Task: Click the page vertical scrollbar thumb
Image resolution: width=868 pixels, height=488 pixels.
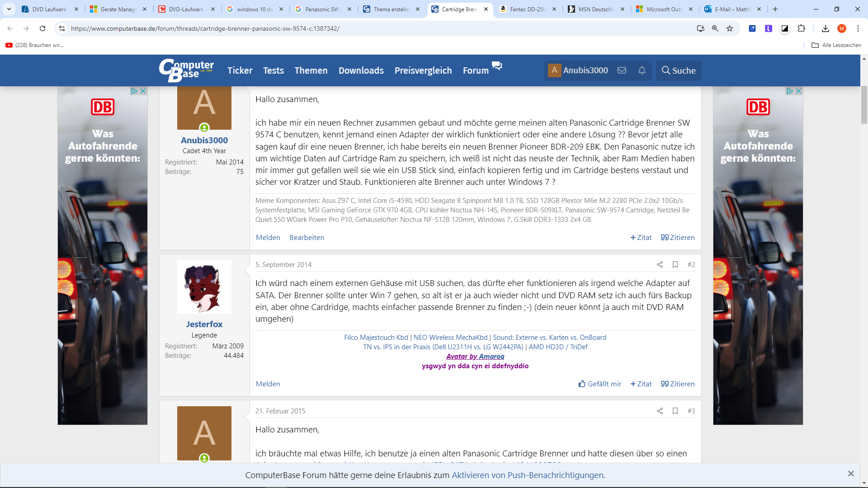Action: point(864,104)
